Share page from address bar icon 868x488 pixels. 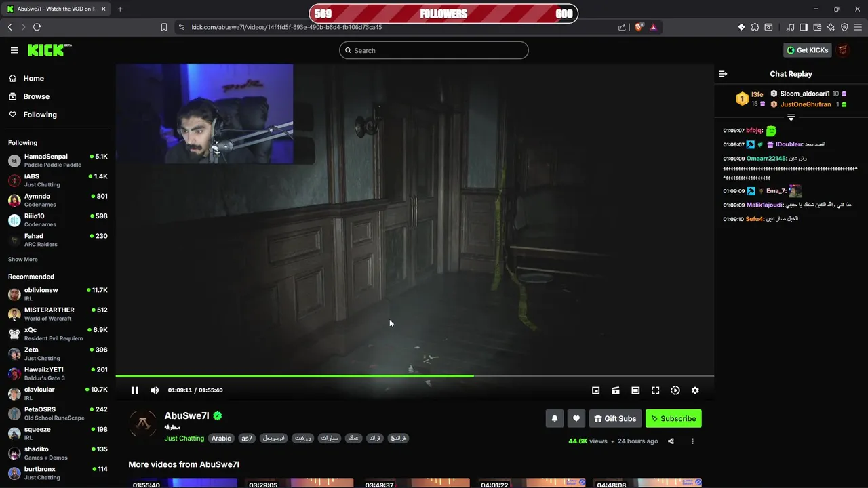click(x=622, y=27)
